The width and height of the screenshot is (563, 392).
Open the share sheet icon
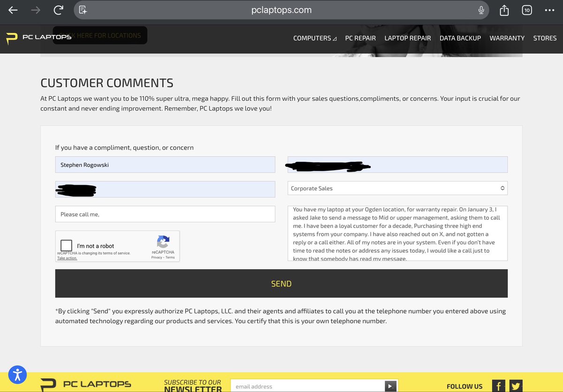pyautogui.click(x=504, y=10)
